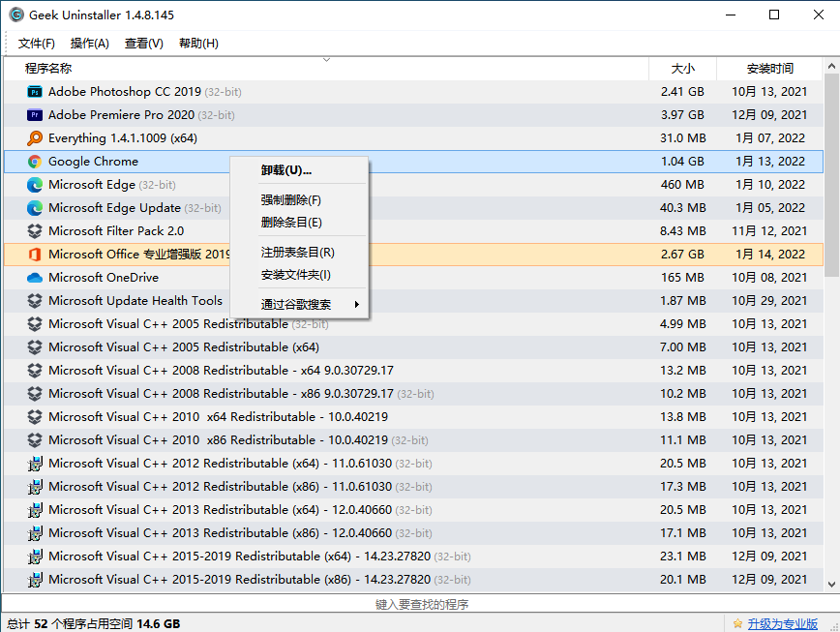The height and width of the screenshot is (632, 840).
Task: Click icon of Visual C++ 2008 x64 9.0.30729.17
Action: (35, 371)
